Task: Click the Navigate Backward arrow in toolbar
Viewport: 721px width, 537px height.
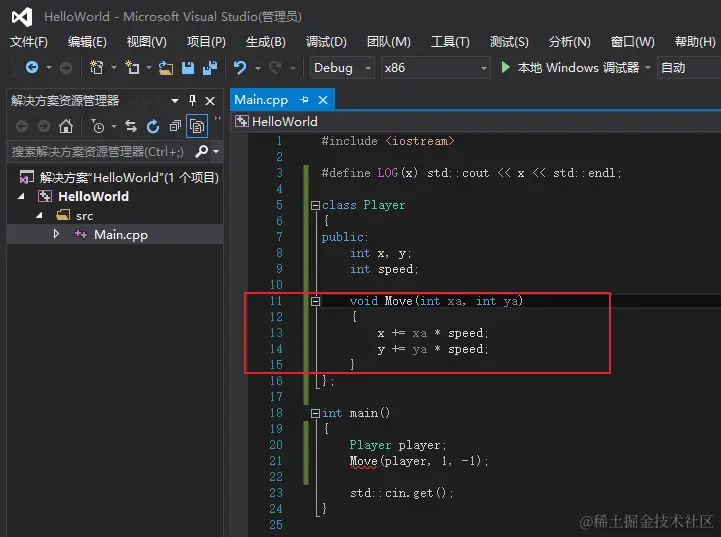Action: 32,68
